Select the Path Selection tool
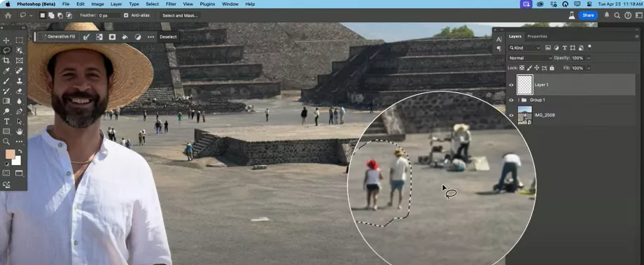This screenshot has width=644, height=265. tap(20, 122)
